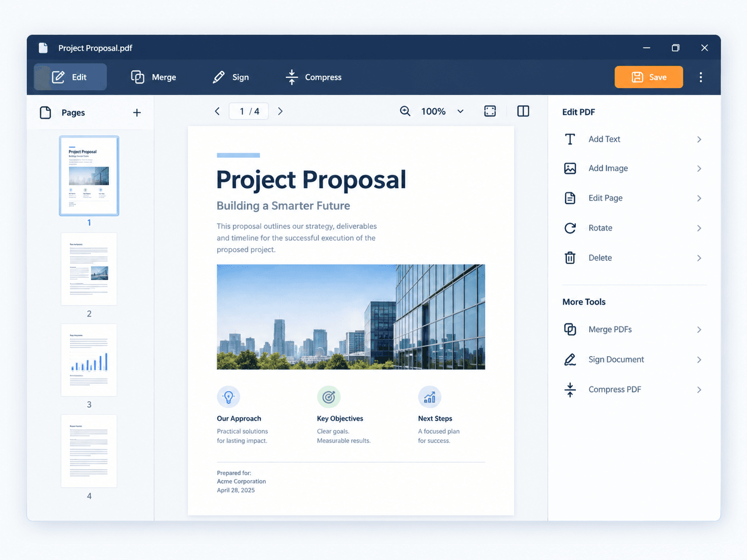Select page 2 thumbnail
Viewport: 747px width, 560px height.
pyautogui.click(x=89, y=269)
